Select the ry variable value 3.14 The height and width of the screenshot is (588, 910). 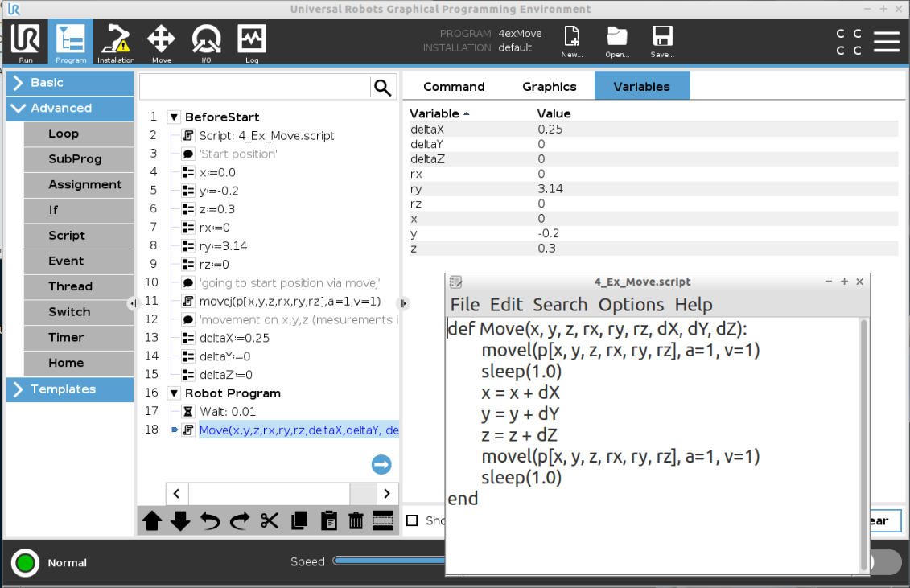tap(550, 189)
